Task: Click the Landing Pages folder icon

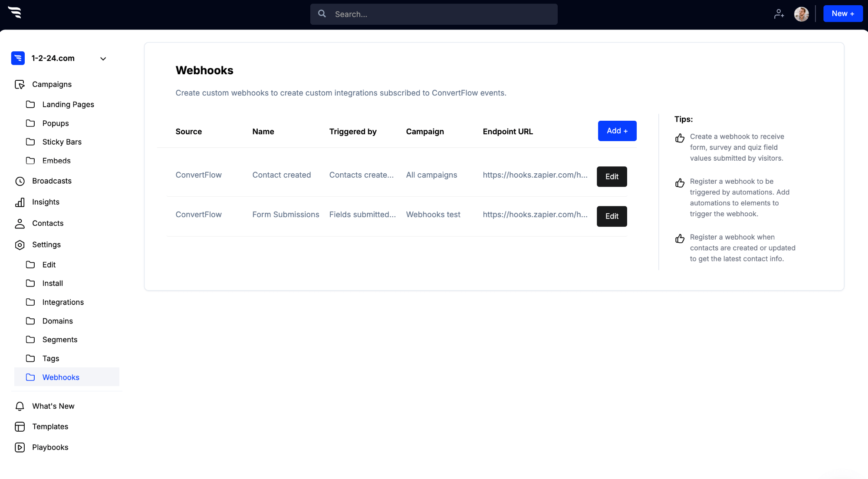Action: 30,104
